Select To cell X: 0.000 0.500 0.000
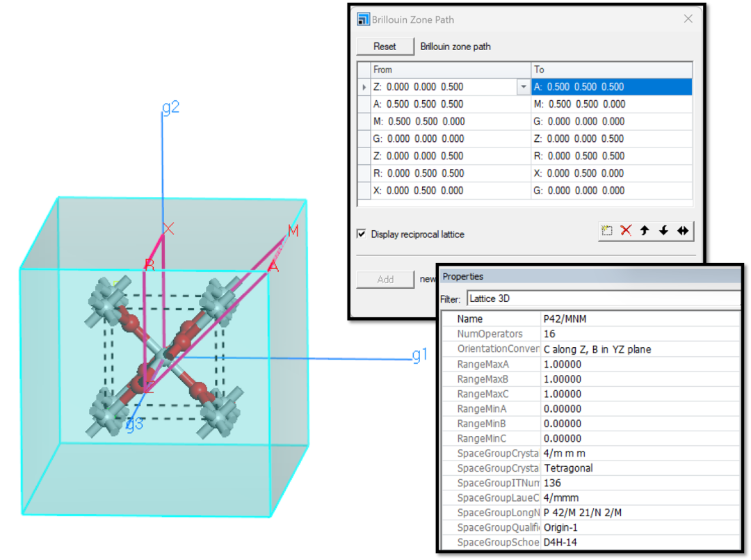The image size is (751, 560). click(612, 173)
